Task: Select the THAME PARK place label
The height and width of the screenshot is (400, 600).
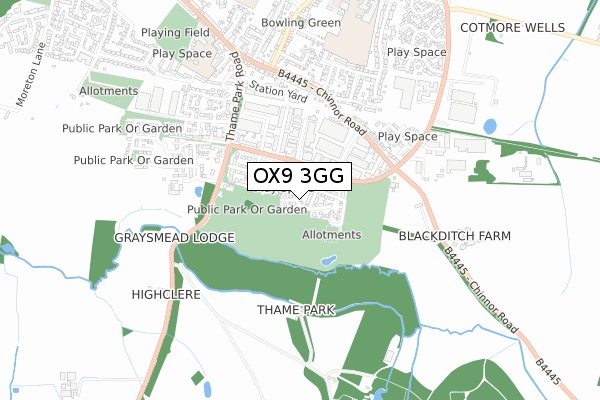Action: 296,310
